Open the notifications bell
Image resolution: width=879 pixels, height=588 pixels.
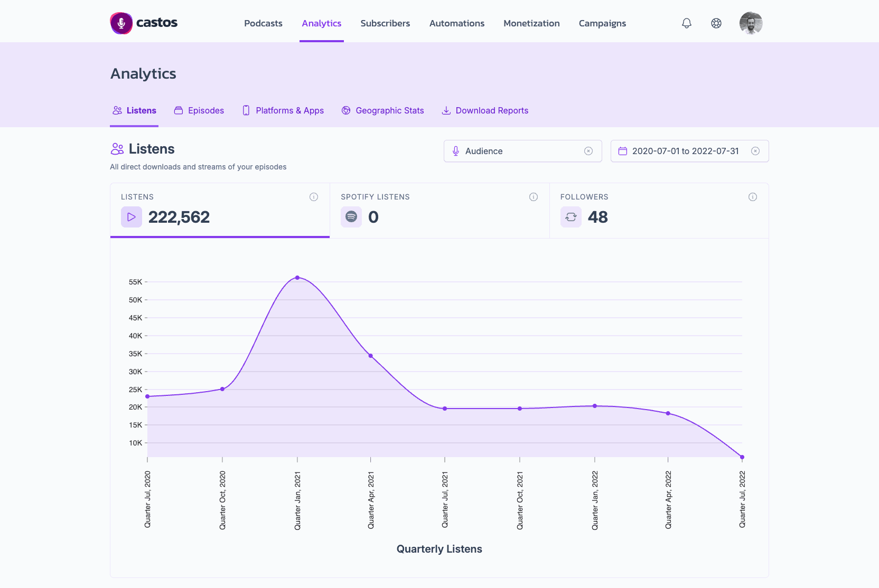(686, 23)
